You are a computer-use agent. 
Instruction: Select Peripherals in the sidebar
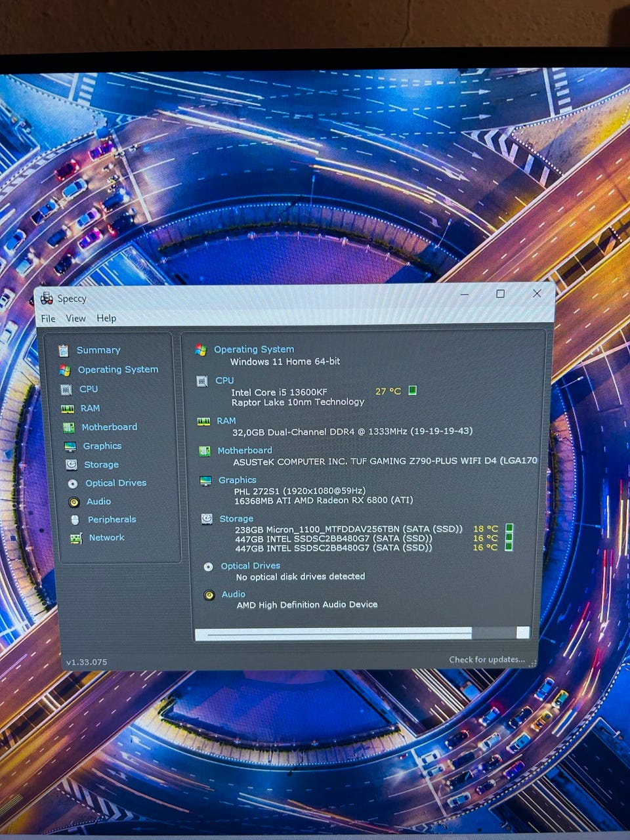point(112,520)
